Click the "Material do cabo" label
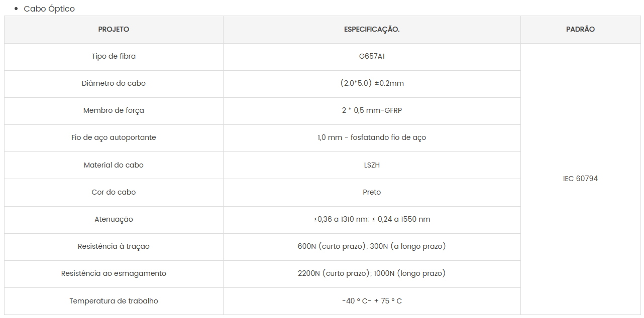The image size is (644, 318). (x=114, y=165)
